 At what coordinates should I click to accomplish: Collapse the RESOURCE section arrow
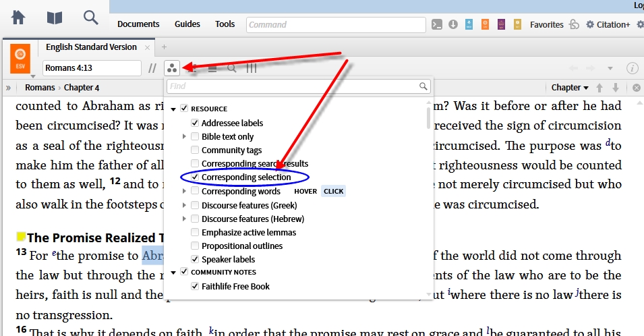[x=173, y=109]
